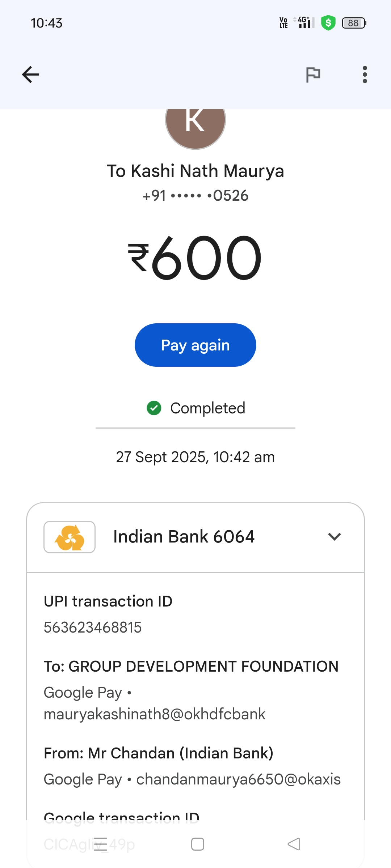The image size is (391, 868).
Task: Tap the Android home square icon
Action: coord(197,844)
